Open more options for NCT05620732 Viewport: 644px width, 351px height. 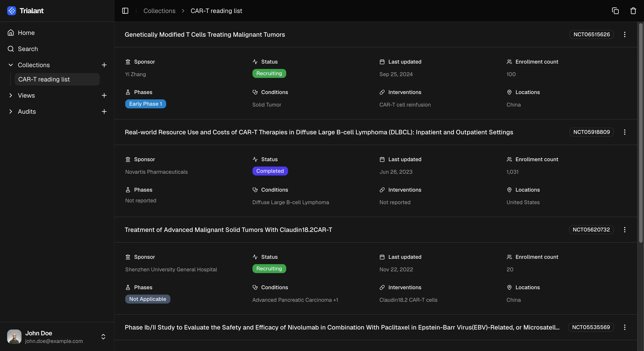point(625,230)
